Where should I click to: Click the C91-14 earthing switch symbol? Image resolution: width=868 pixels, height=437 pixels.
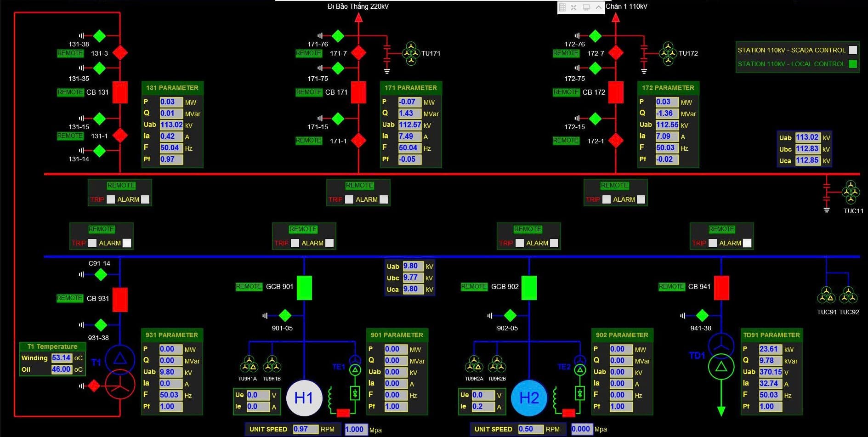click(x=101, y=275)
